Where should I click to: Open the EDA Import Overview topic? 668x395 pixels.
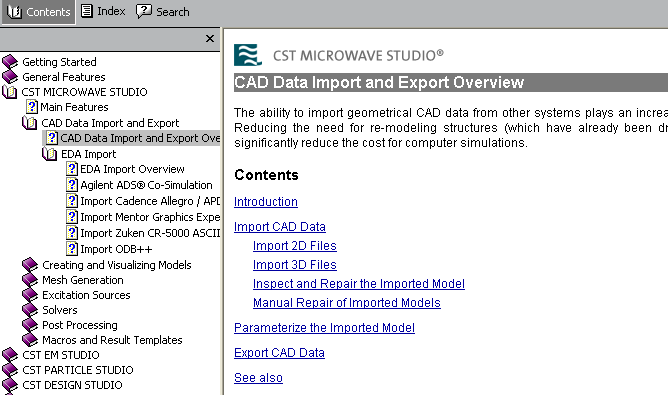132,169
